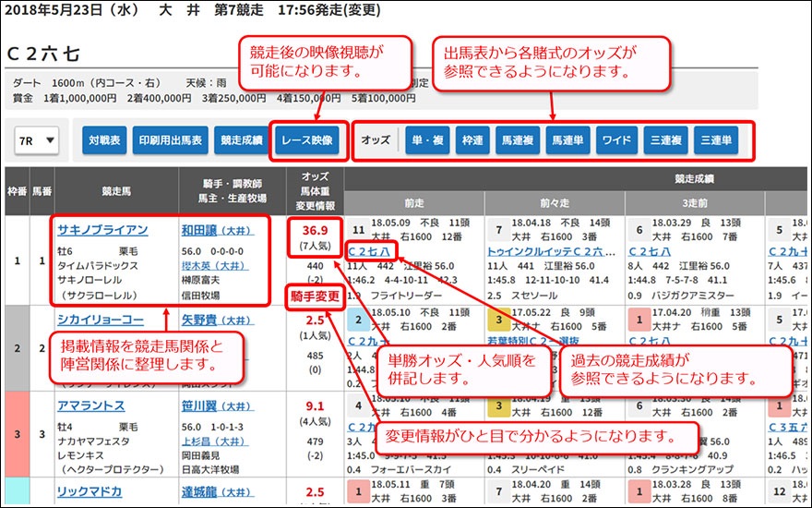Click the 対戦表 button
This screenshot has height=508, width=812.
coord(104,140)
